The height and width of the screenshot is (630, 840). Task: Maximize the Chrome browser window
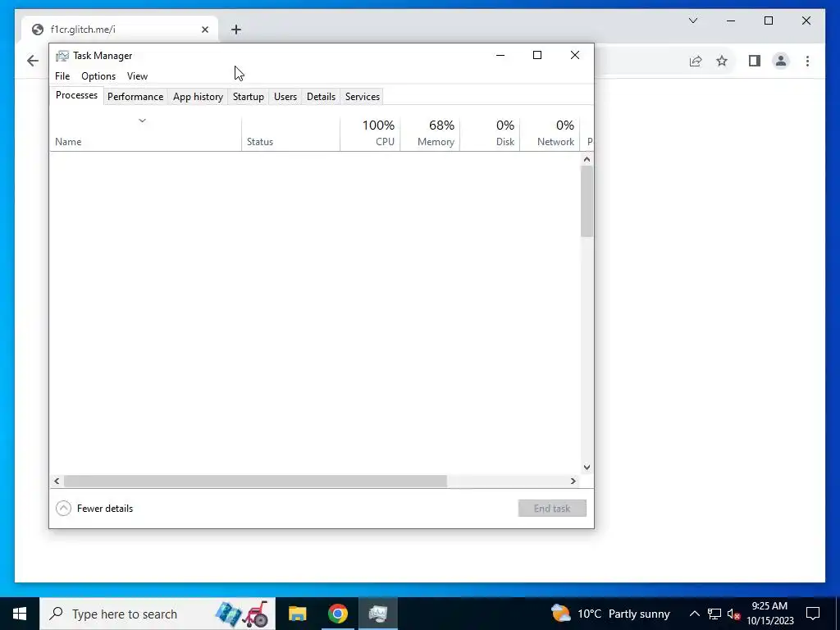tap(768, 21)
